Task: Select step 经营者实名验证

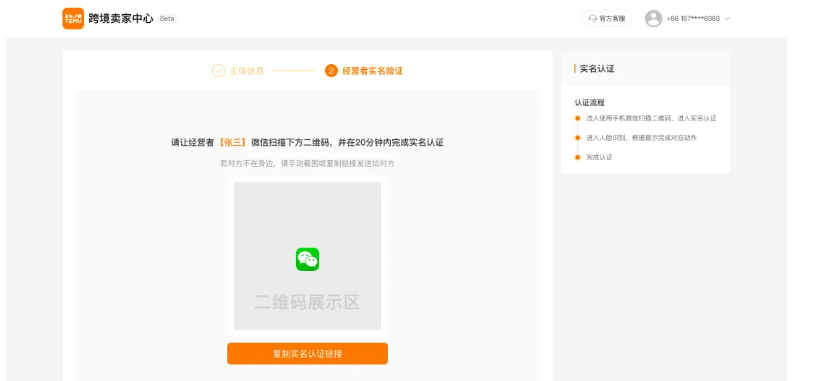Action: (372, 71)
